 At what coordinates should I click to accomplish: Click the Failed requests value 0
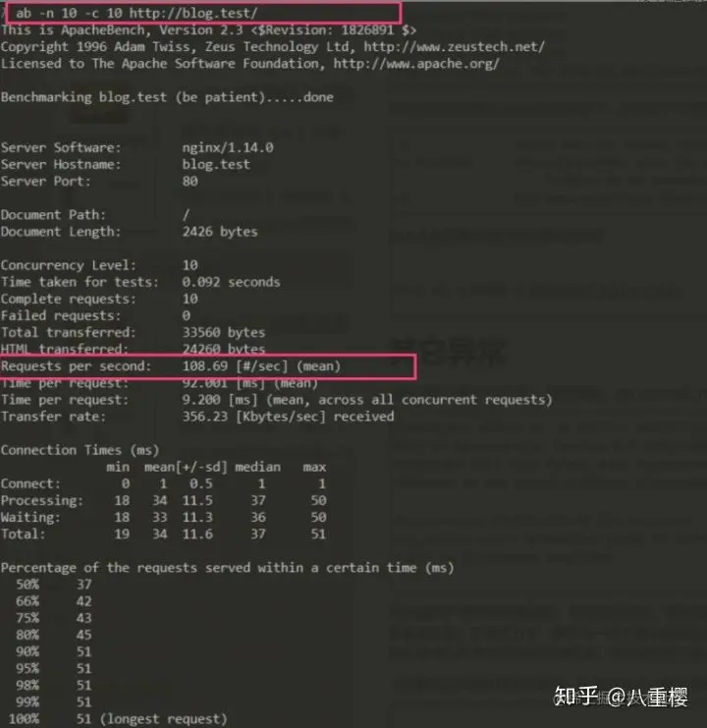click(x=187, y=315)
